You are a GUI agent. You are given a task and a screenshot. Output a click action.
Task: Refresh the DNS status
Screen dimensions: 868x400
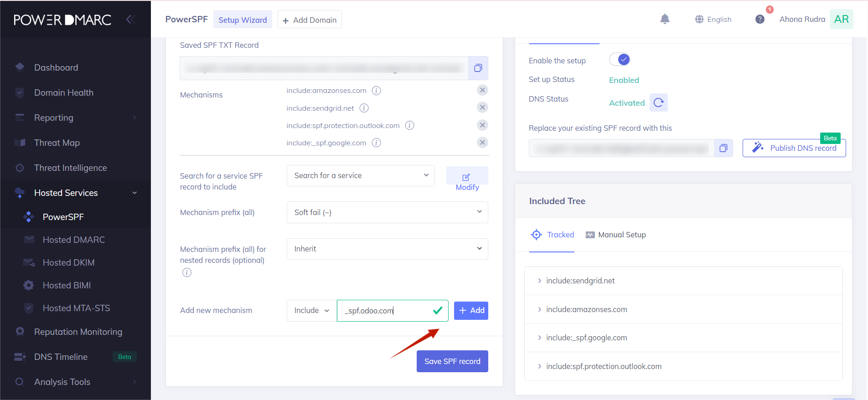coord(658,103)
